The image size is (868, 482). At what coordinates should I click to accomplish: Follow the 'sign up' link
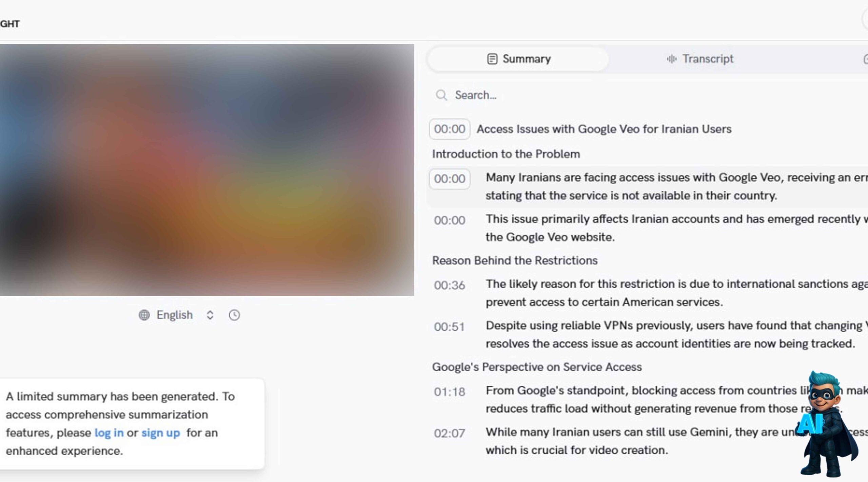coord(161,433)
